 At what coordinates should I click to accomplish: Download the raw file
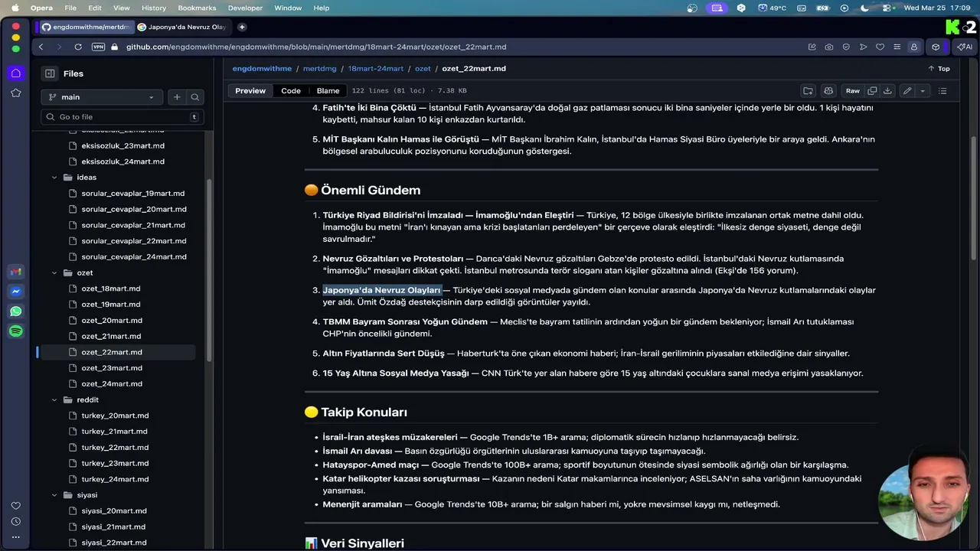point(887,91)
